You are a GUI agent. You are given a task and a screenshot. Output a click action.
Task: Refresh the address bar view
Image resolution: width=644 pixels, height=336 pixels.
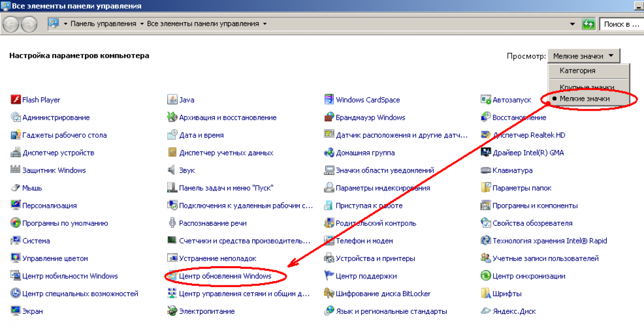[x=589, y=24]
